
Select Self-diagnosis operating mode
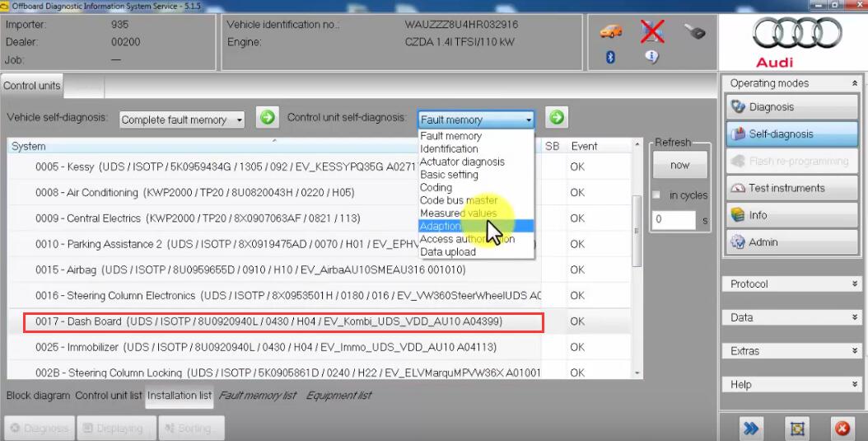click(791, 134)
